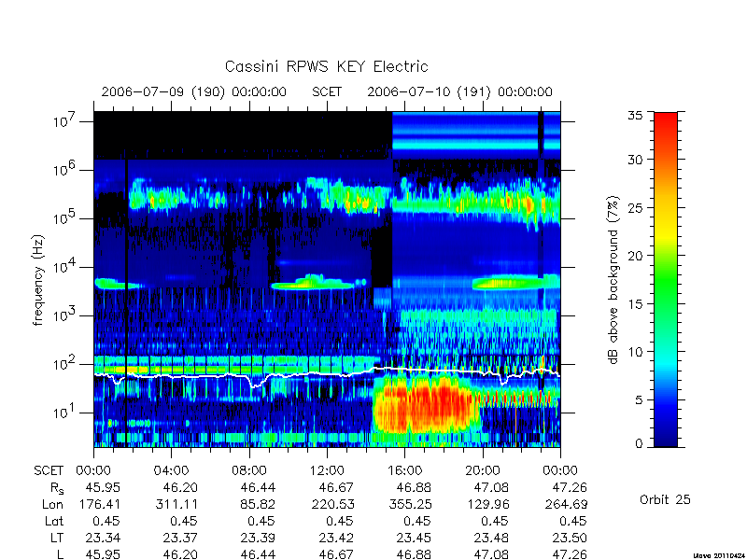Click the Lon value 311.11
The height and width of the screenshot is (560, 747).
pyautogui.click(x=176, y=504)
